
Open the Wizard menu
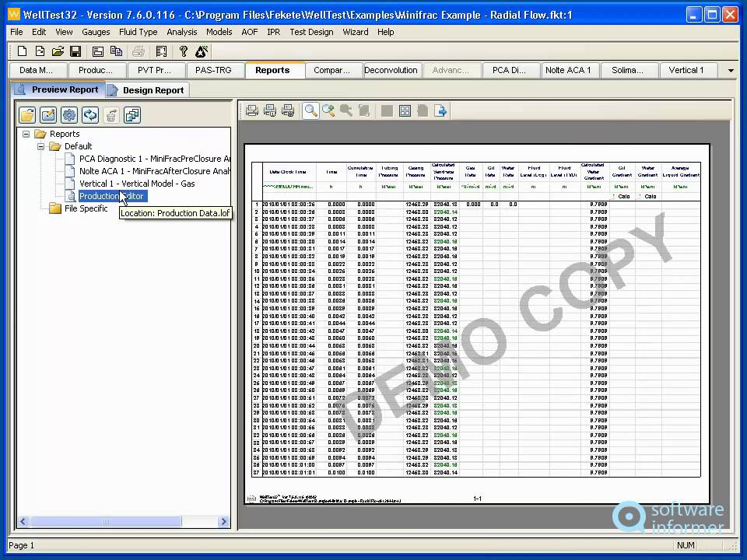(x=356, y=32)
